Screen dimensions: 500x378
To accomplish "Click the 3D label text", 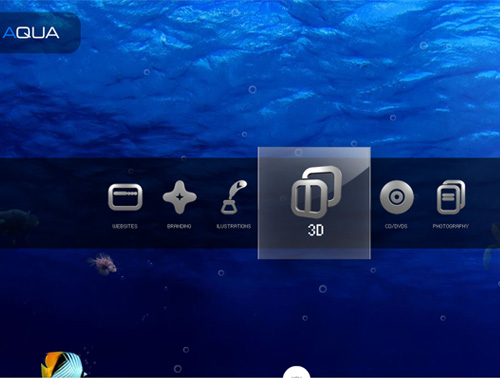I will pos(316,230).
